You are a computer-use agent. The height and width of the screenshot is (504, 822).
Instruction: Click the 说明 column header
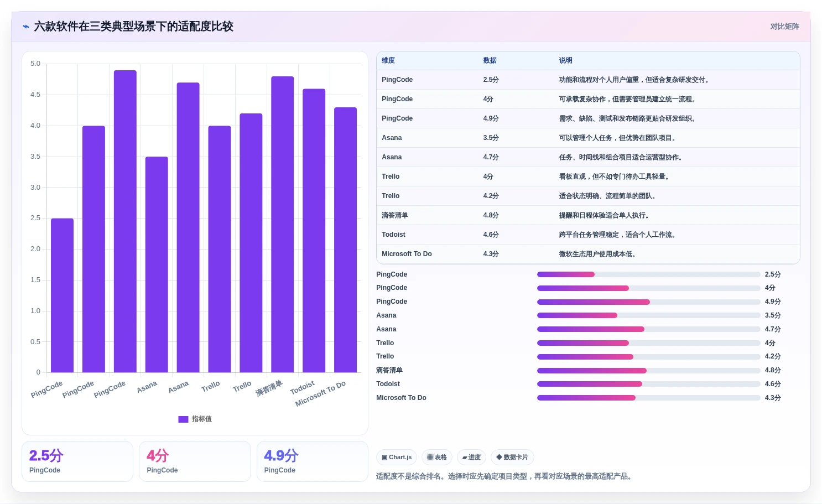pyautogui.click(x=565, y=61)
